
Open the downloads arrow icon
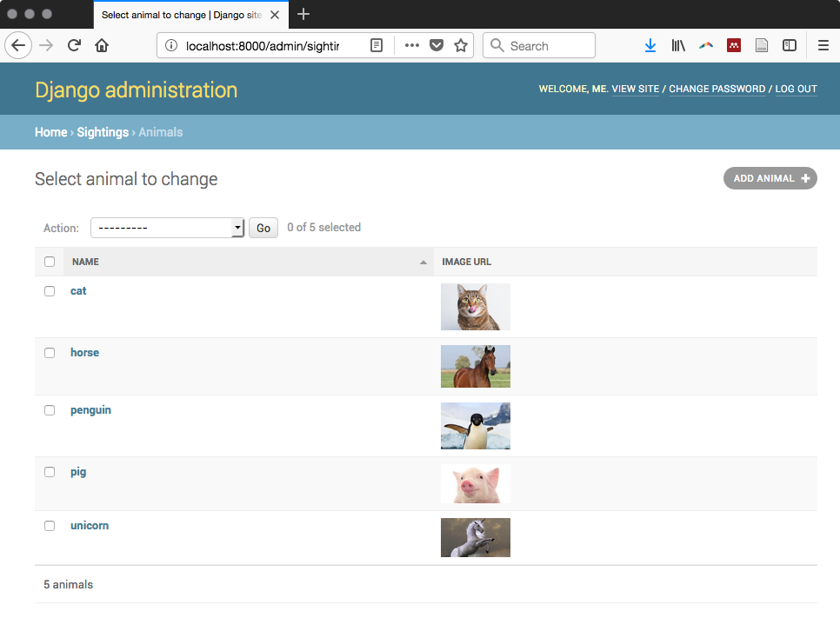click(x=650, y=45)
